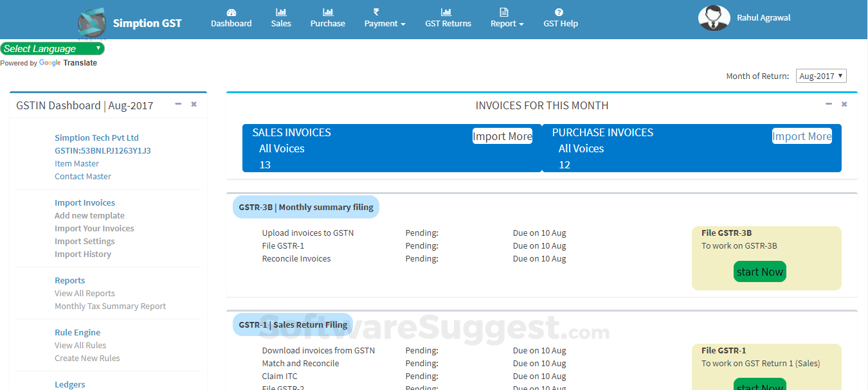The image size is (868, 390).
Task: Click the rupee Payment icon
Action: 381,12
